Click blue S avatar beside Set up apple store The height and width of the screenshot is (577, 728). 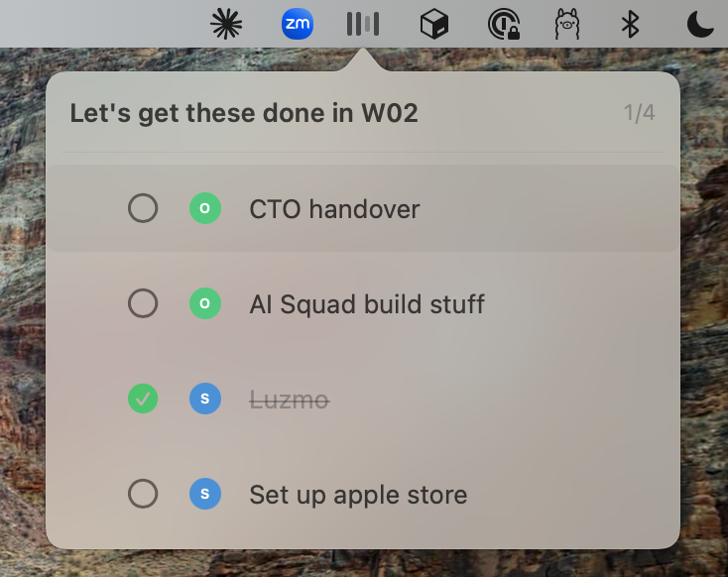204,494
